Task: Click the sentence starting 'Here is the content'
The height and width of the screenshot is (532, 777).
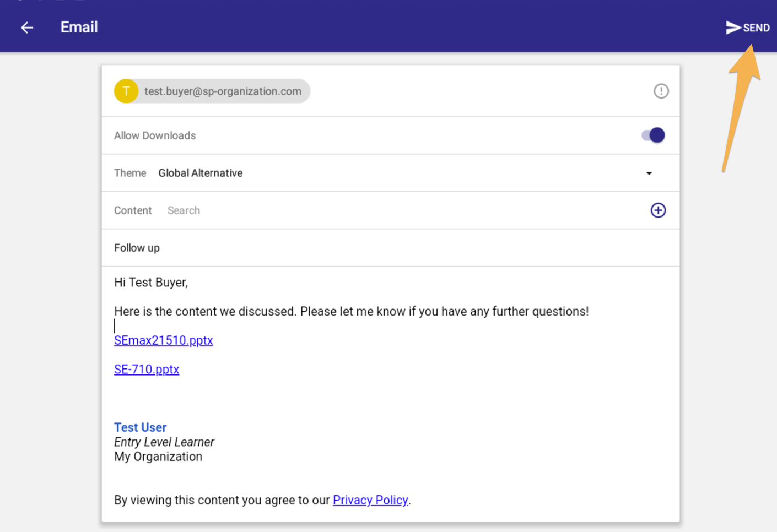Action: pos(351,311)
